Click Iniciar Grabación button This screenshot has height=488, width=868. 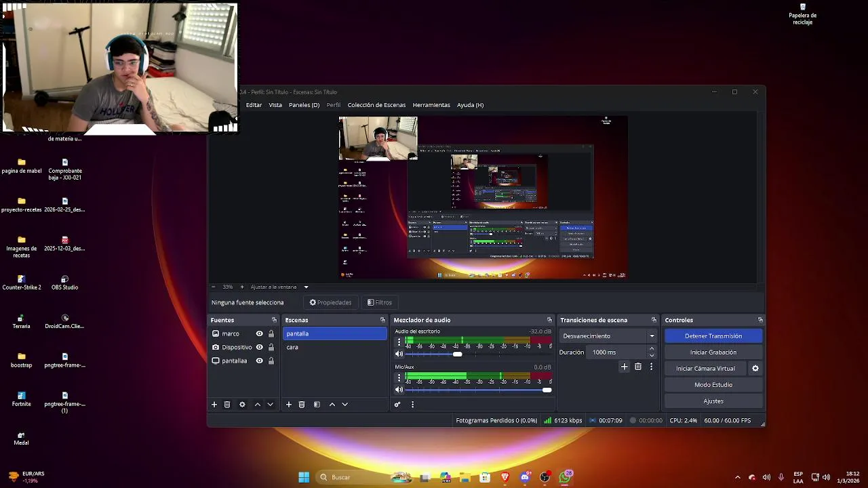(x=713, y=352)
